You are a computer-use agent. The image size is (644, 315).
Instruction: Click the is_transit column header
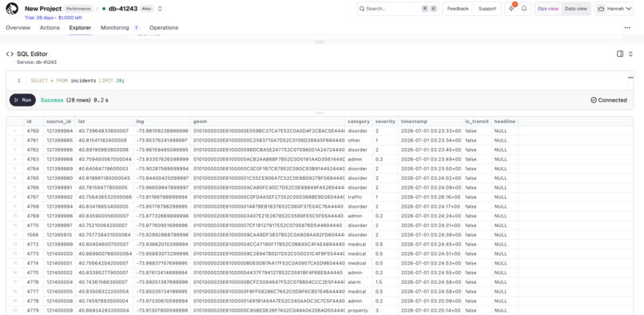[x=477, y=122]
